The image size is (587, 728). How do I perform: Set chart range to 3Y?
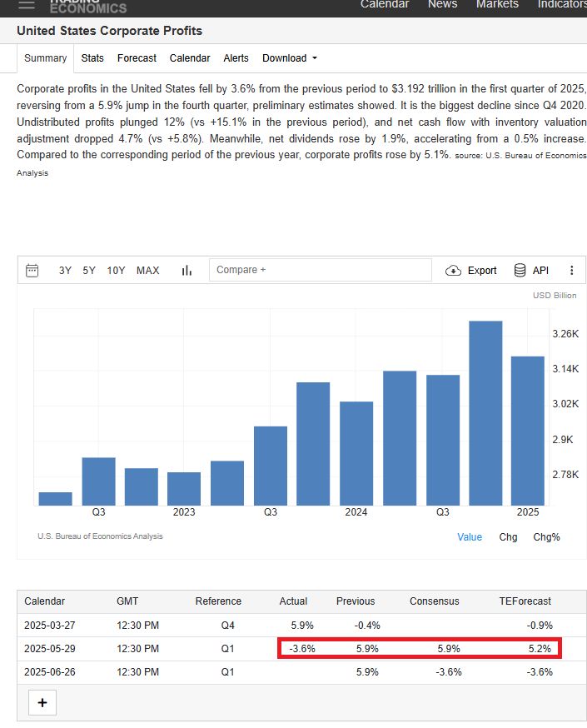65,270
